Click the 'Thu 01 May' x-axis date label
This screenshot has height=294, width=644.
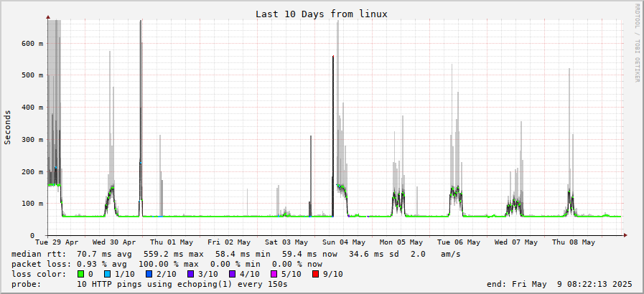(x=172, y=242)
